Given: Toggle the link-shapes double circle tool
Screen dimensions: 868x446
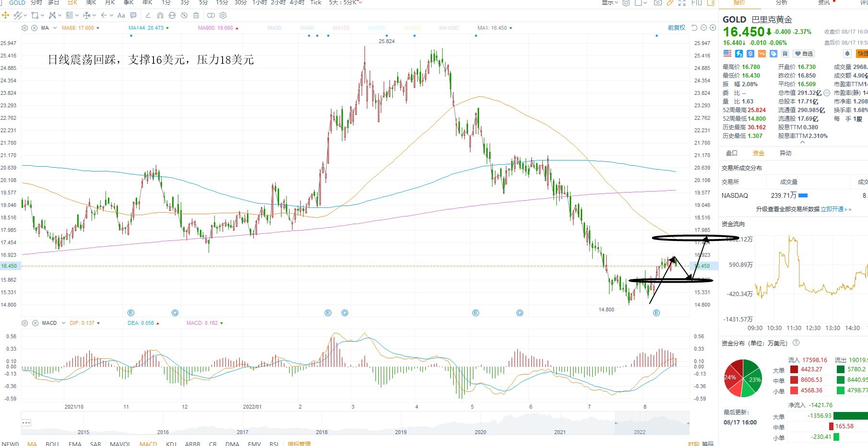Looking at the screenshot, I should [211, 15].
